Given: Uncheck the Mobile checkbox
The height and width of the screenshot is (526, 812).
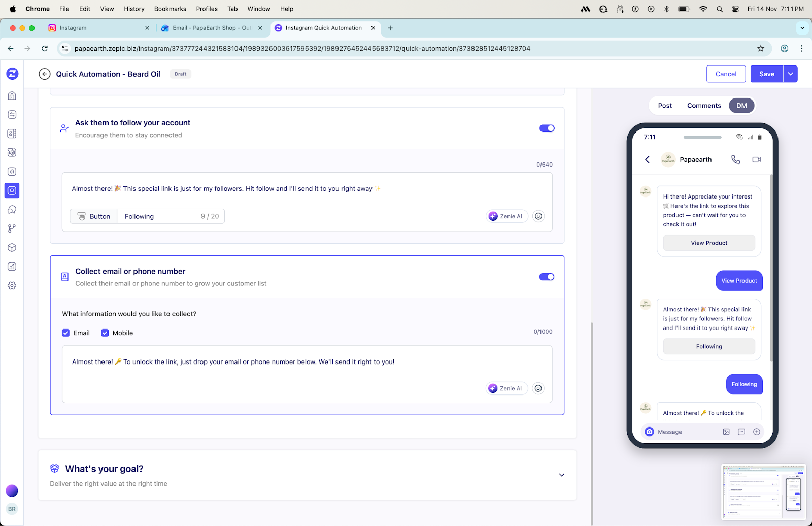Looking at the screenshot, I should [x=105, y=333].
